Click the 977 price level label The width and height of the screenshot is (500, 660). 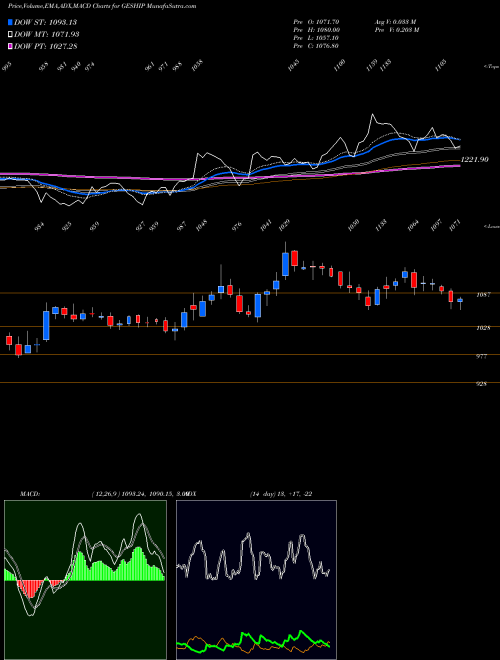(482, 356)
